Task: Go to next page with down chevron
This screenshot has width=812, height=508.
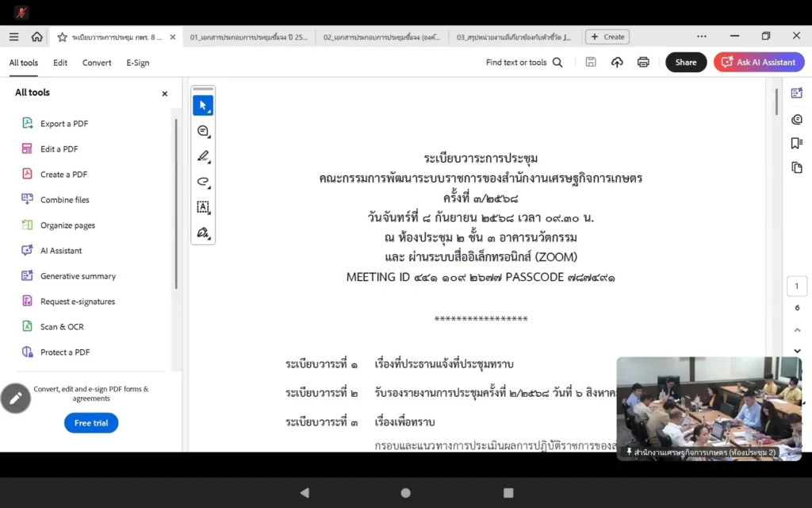Action: click(x=797, y=351)
